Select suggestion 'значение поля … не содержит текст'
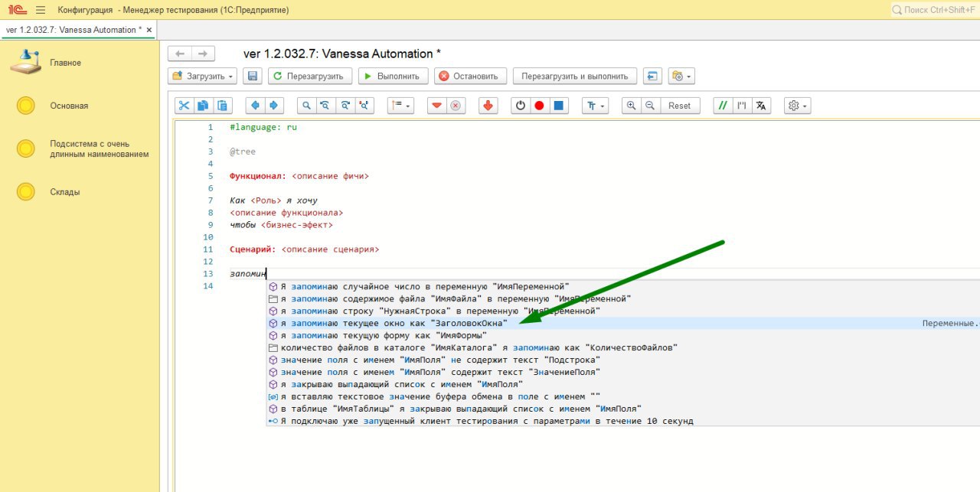Screen dimensions: 980x492 (x=623, y=360)
